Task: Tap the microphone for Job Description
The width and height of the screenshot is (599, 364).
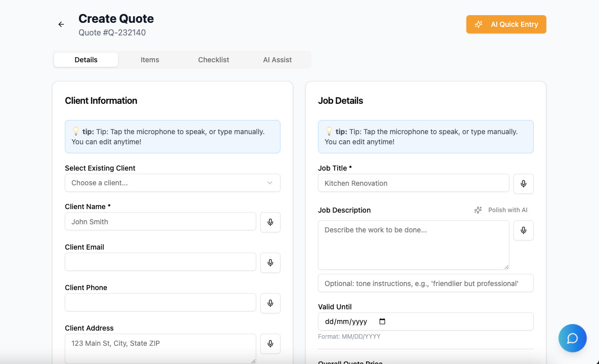Action: click(x=524, y=230)
